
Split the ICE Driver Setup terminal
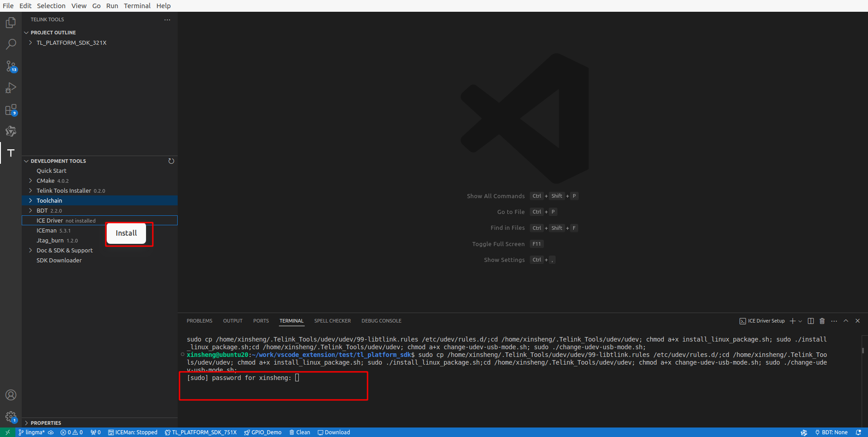click(811, 321)
